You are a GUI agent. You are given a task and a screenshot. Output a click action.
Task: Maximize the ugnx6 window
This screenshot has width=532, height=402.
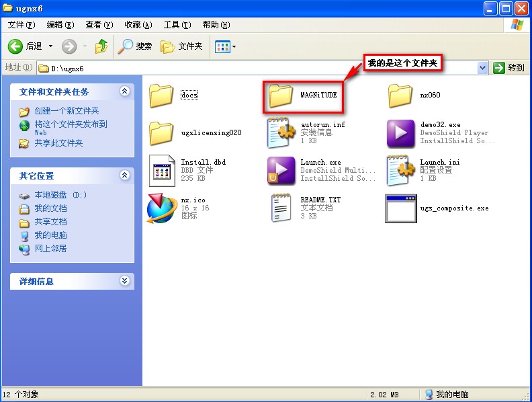coord(506,9)
